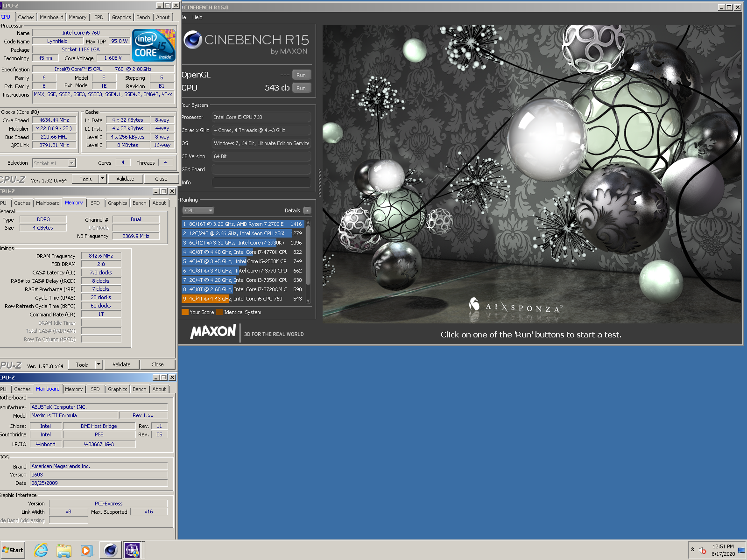This screenshot has width=747, height=560.
Task: Click brown Identical System legend swatch
Action: tap(219, 312)
